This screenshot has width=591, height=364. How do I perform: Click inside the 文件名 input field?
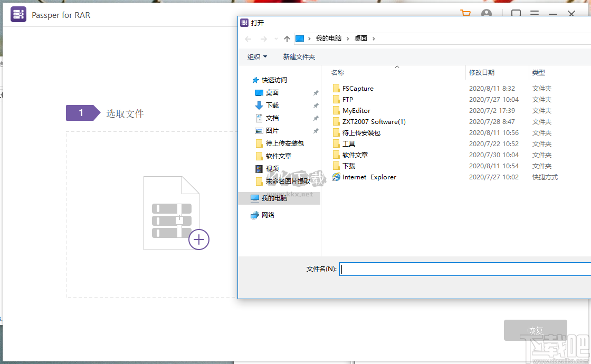pos(422,269)
